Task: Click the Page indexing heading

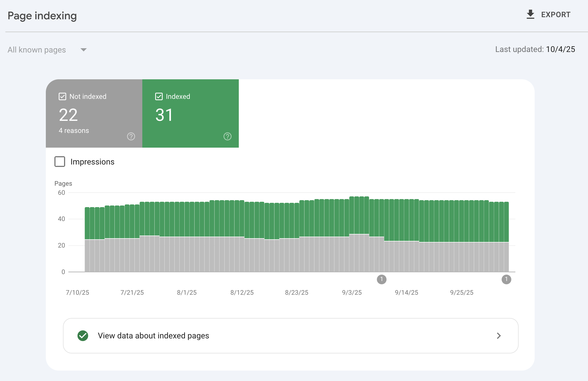Action: (42, 16)
